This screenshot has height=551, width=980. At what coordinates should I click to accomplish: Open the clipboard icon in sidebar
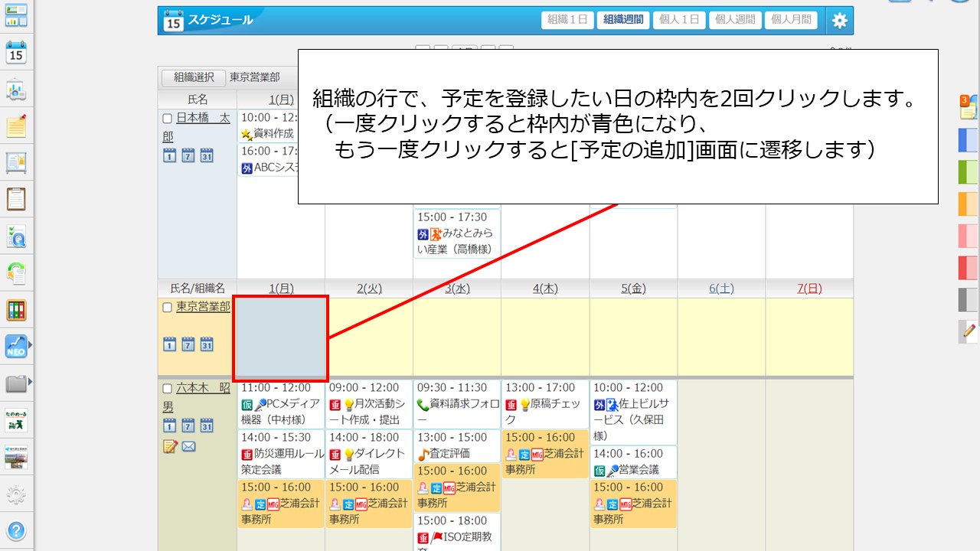tap(16, 199)
